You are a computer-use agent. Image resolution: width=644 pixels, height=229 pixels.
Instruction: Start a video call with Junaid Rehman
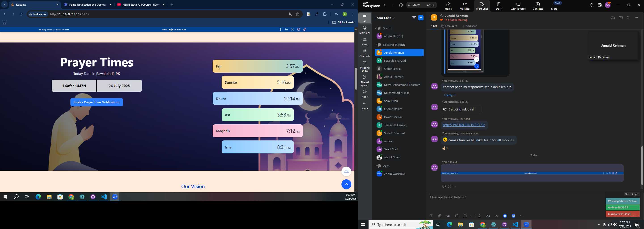click(613, 18)
